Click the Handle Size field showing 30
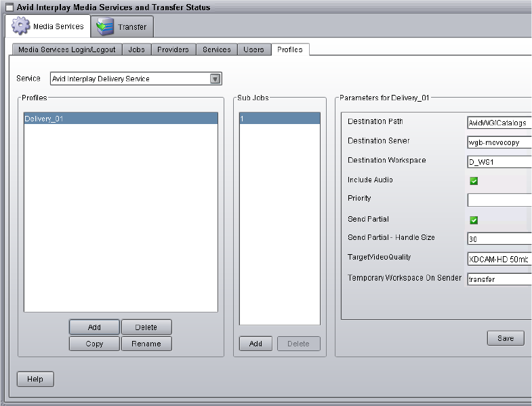532x406 pixels. (499, 239)
